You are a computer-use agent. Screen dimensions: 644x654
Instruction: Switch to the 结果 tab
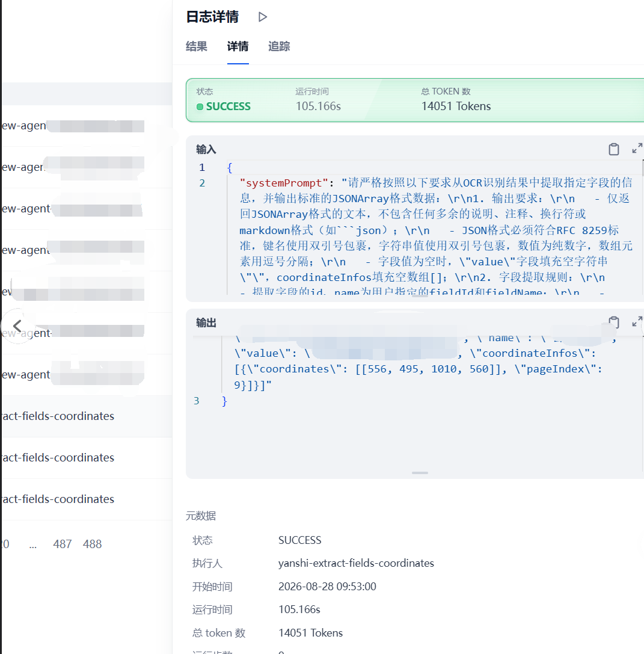[x=196, y=46]
